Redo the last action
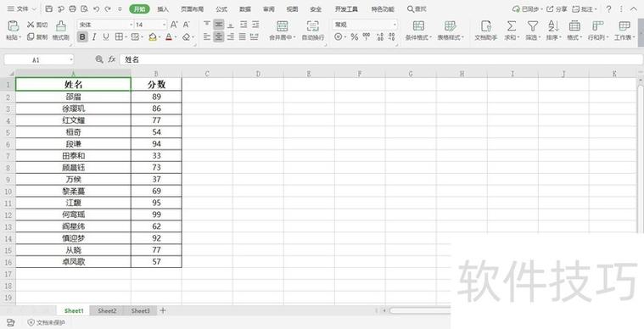Image resolution: width=644 pixels, height=329 pixels. (108, 8)
